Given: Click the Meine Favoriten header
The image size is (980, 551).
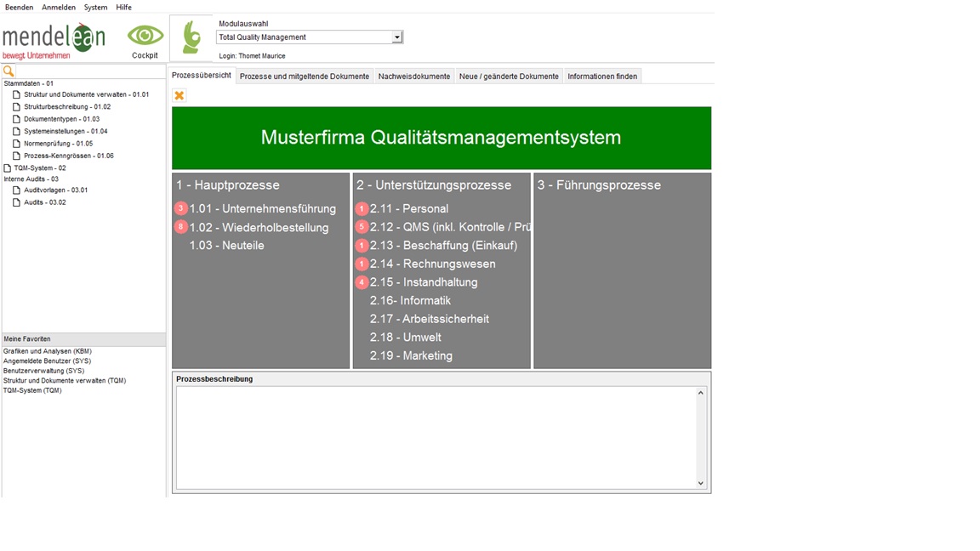Looking at the screenshot, I should 83,339.
